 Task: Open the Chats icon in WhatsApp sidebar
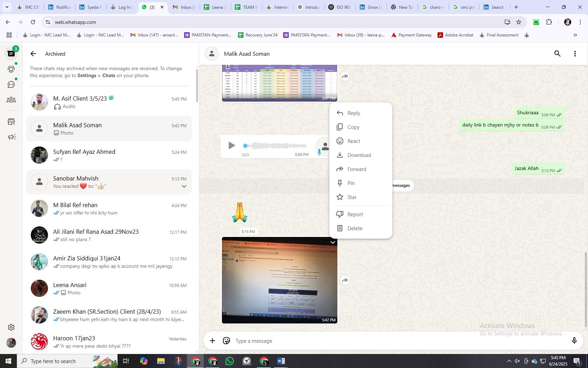coord(11,54)
